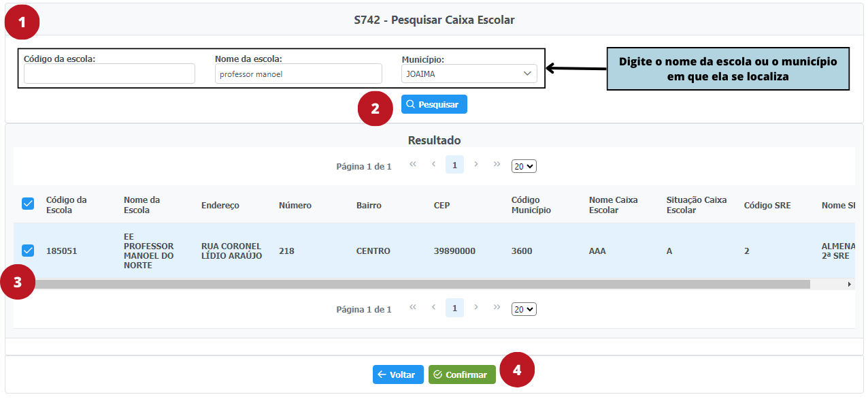The width and height of the screenshot is (868, 399).
Task: Select page 1 in the bottom paginator
Action: pyautogui.click(x=454, y=308)
